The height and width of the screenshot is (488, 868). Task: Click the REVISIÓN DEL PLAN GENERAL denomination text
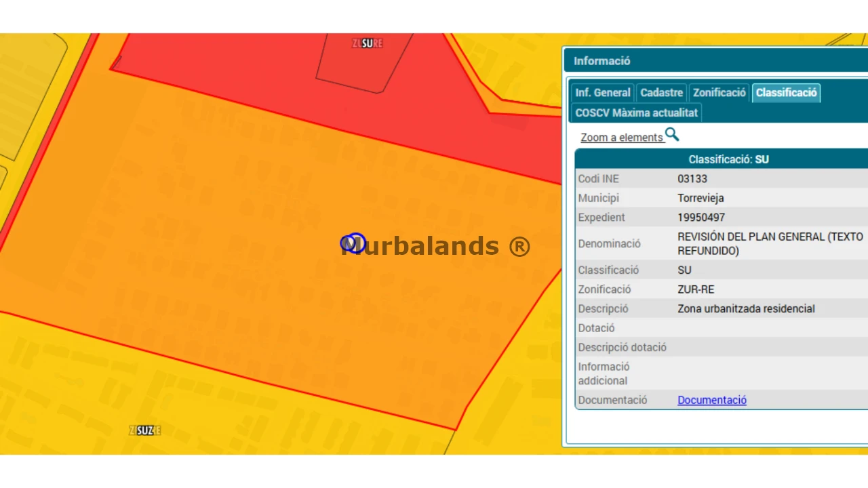tap(770, 243)
